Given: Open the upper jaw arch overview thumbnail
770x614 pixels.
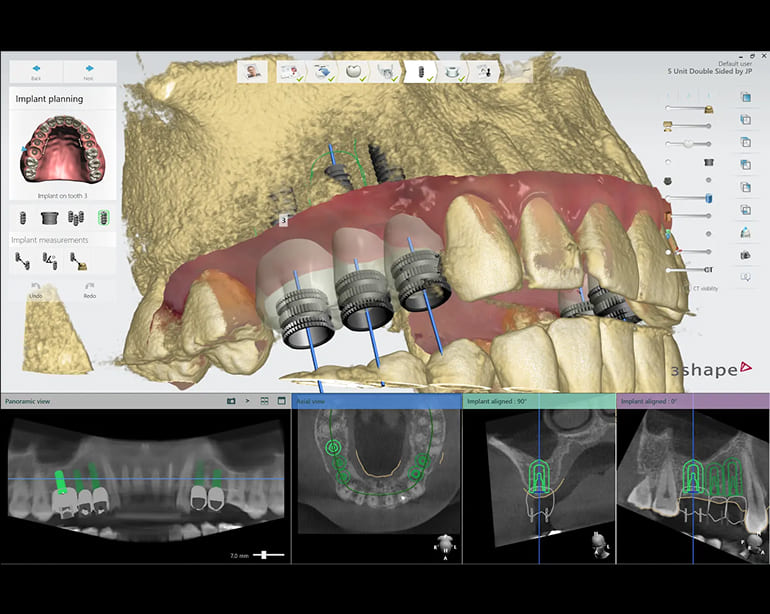Looking at the screenshot, I should click(62, 151).
